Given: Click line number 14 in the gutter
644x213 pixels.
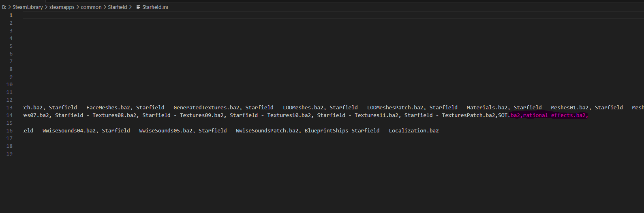Looking at the screenshot, I should point(9,115).
